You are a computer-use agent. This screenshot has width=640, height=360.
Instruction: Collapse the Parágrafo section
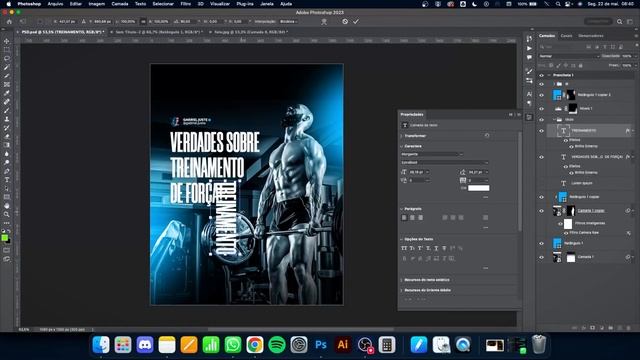coord(402,209)
